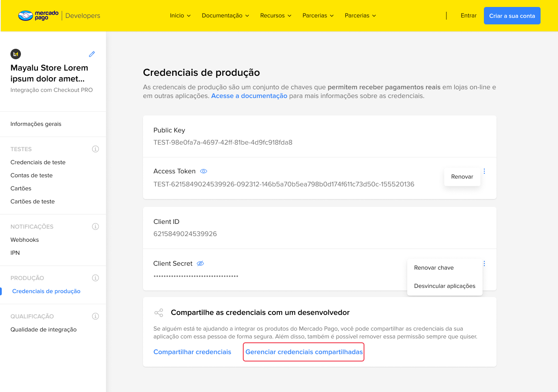This screenshot has height=392, width=558.
Task: Click the Access Token value TEST-6215849024539926
Action: click(x=284, y=184)
